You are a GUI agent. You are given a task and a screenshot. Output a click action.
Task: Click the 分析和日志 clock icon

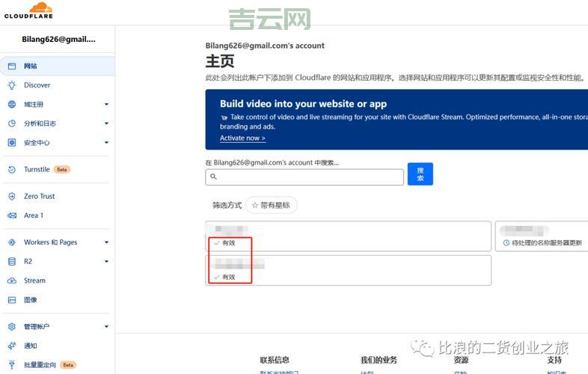(x=12, y=123)
